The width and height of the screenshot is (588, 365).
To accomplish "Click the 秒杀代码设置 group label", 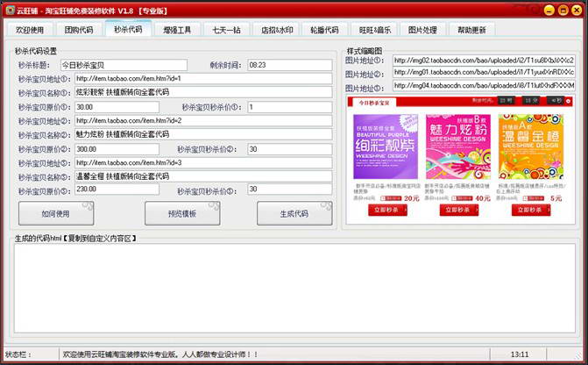I will pos(36,51).
